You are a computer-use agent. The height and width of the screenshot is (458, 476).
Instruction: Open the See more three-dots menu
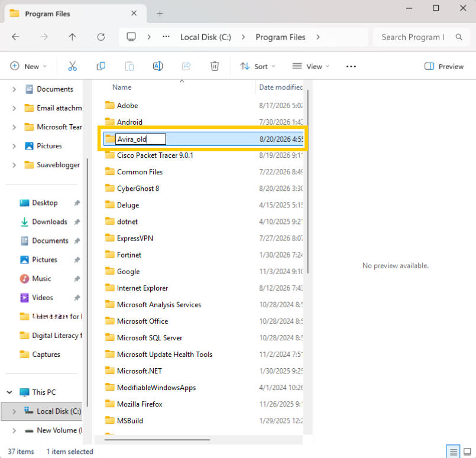351,66
